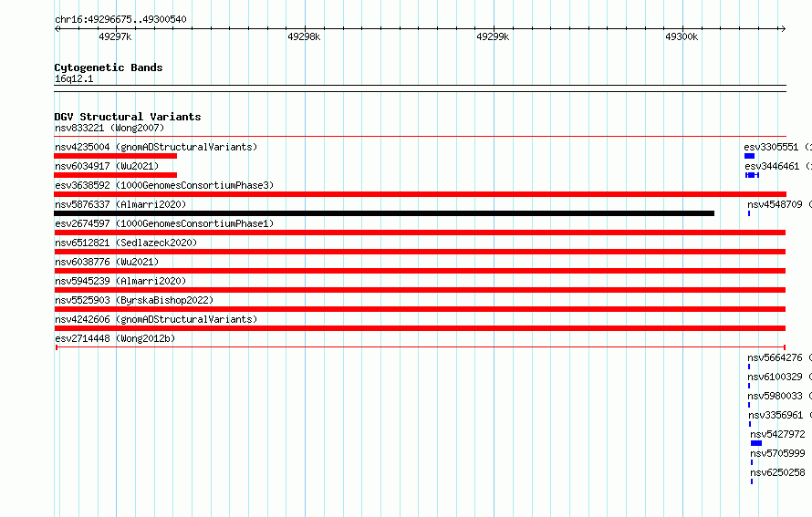Screen dimensions: 812x517
Task: Click the thin red line of esv2714448
Action: click(x=421, y=347)
